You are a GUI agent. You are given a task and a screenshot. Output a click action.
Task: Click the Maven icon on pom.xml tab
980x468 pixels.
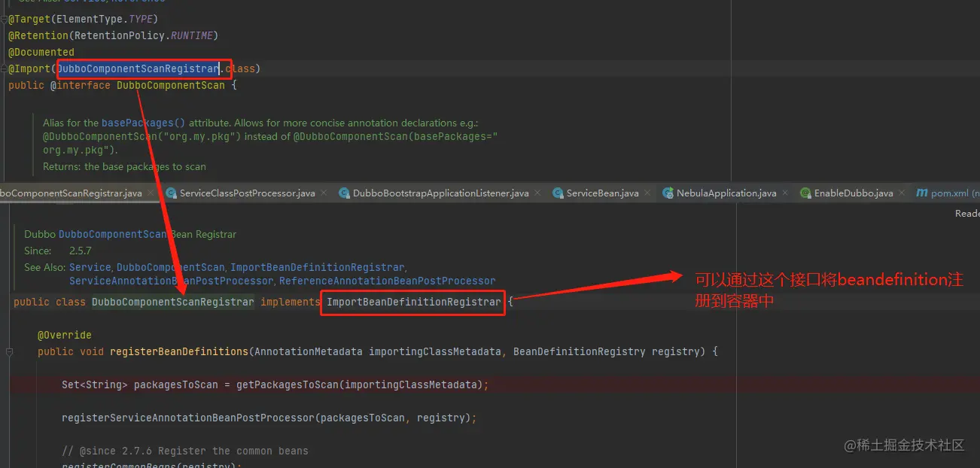point(921,193)
